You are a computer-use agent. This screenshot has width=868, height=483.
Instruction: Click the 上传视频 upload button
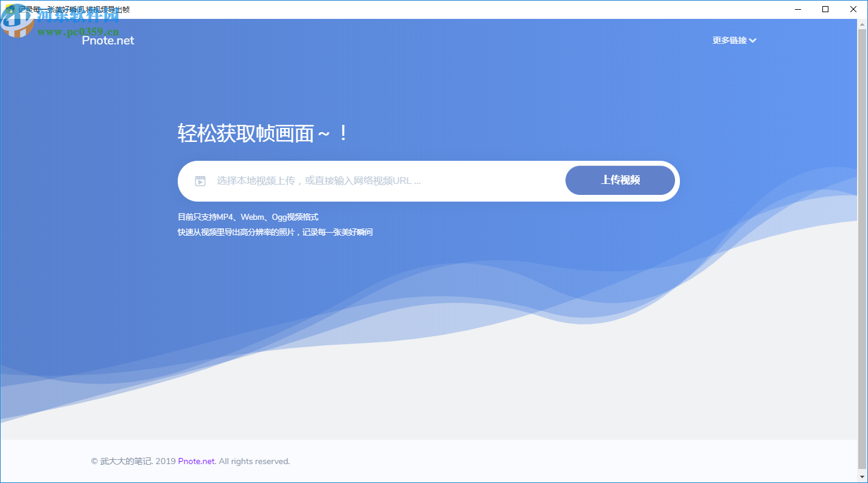coord(620,180)
